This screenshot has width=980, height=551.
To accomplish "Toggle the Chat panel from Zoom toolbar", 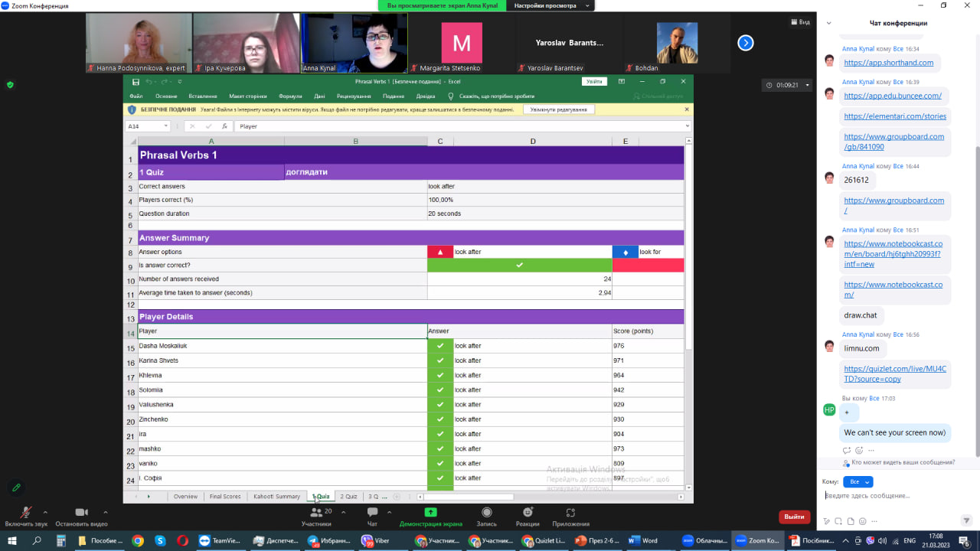I will pos(372,514).
